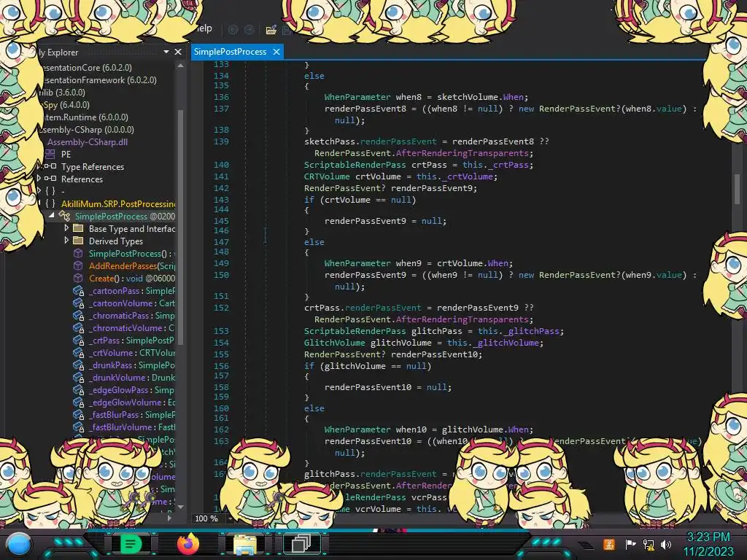Click the network tray icon
This screenshot has height=560, width=747.
pos(649,544)
